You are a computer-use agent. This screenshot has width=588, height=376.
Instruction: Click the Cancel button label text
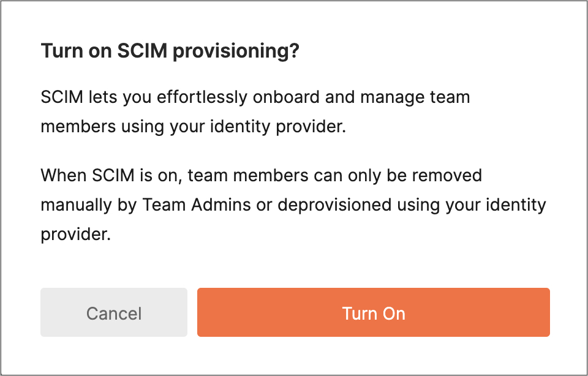click(113, 312)
